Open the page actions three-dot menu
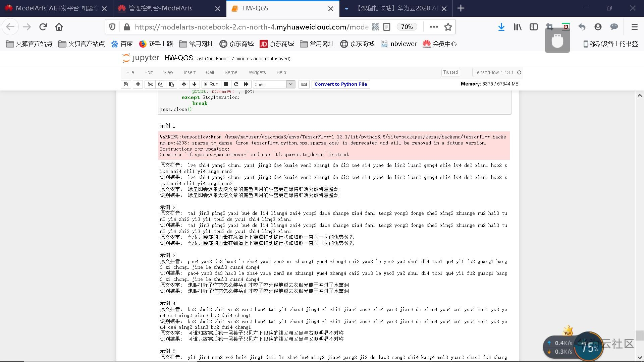The image size is (644, 362). point(434,27)
